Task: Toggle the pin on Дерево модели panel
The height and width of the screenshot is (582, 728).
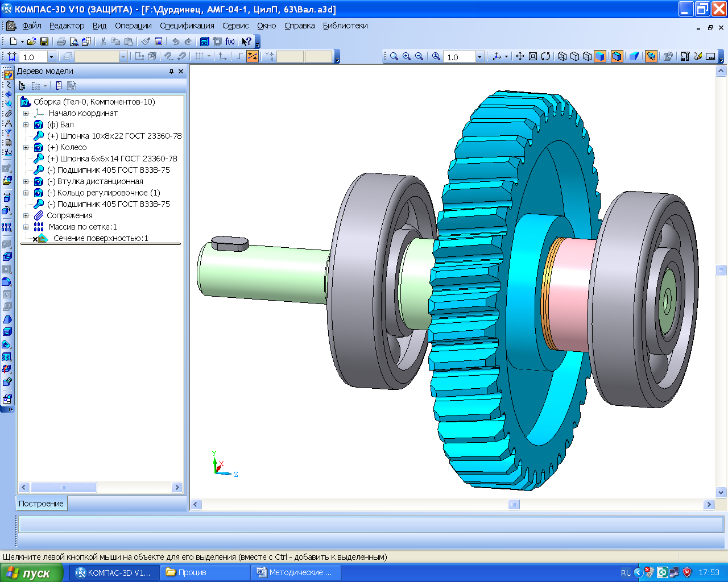Action: coord(171,72)
